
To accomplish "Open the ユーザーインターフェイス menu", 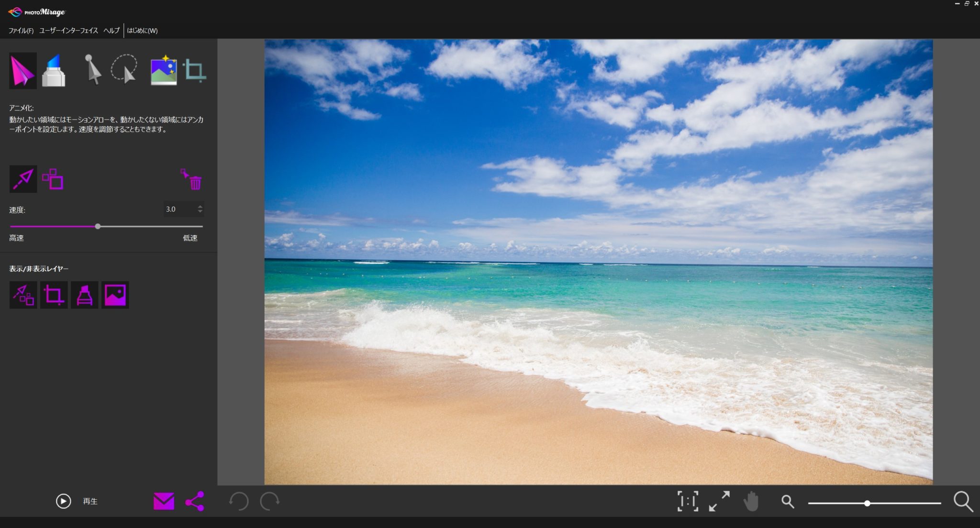I will pos(68,31).
